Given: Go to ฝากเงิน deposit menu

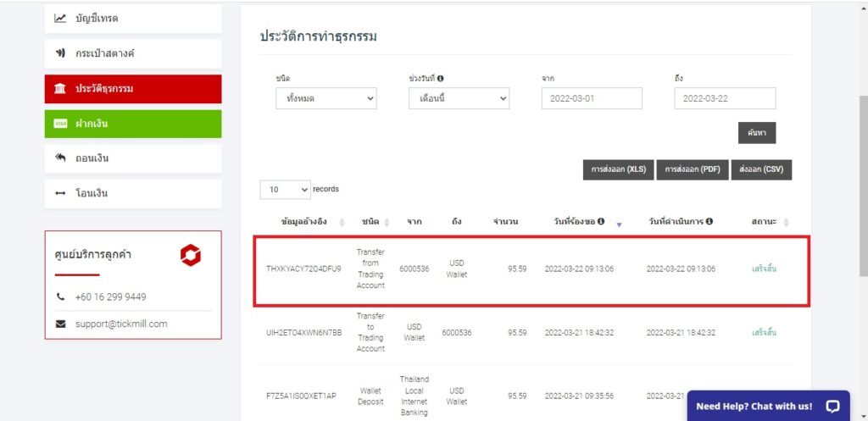Looking at the screenshot, I should click(133, 124).
